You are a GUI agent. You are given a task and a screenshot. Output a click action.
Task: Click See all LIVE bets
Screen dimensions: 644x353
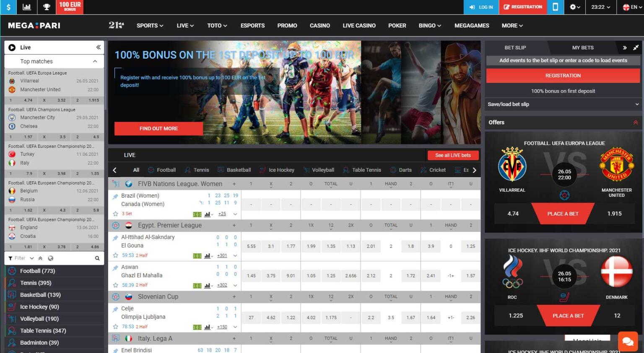(x=453, y=155)
